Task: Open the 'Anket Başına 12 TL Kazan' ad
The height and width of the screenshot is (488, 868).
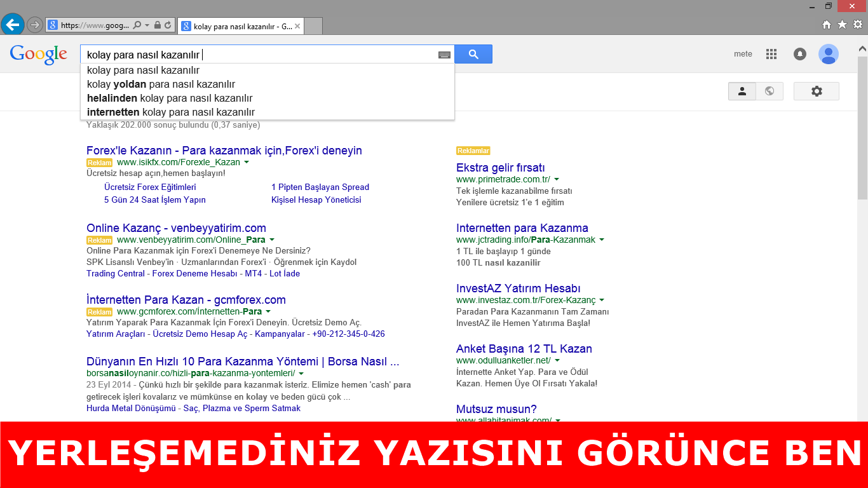Action: pos(524,349)
